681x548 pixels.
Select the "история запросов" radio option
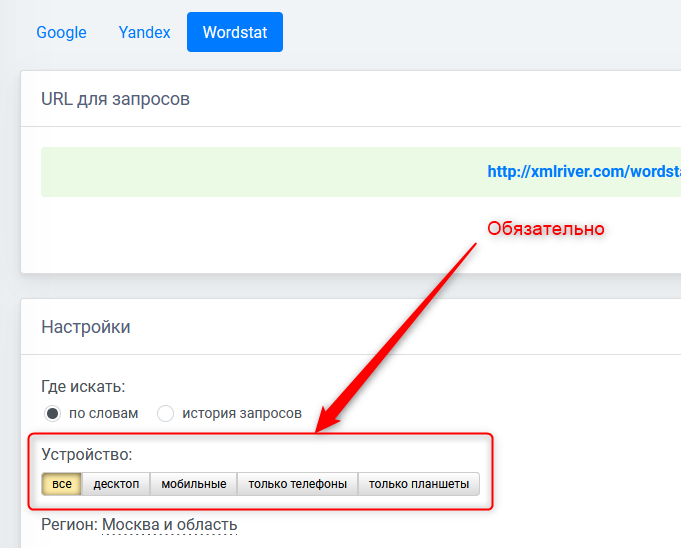[165, 413]
